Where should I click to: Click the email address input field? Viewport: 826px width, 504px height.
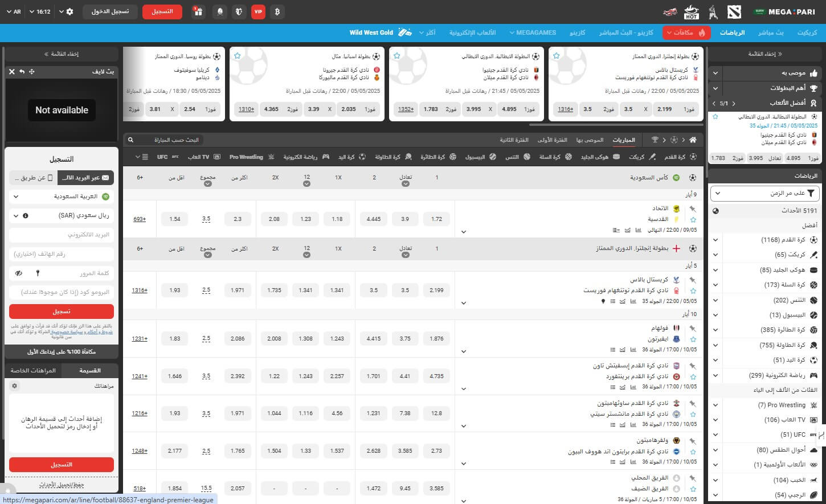pyautogui.click(x=62, y=235)
